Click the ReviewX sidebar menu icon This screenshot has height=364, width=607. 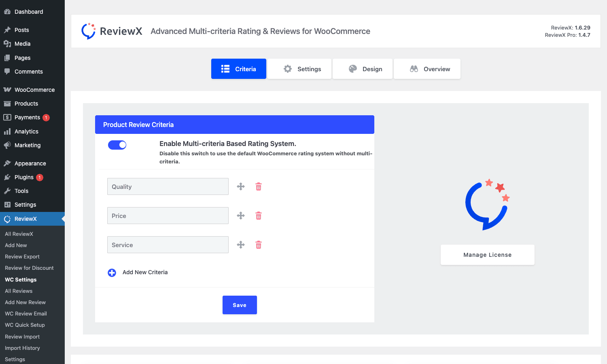coord(7,219)
